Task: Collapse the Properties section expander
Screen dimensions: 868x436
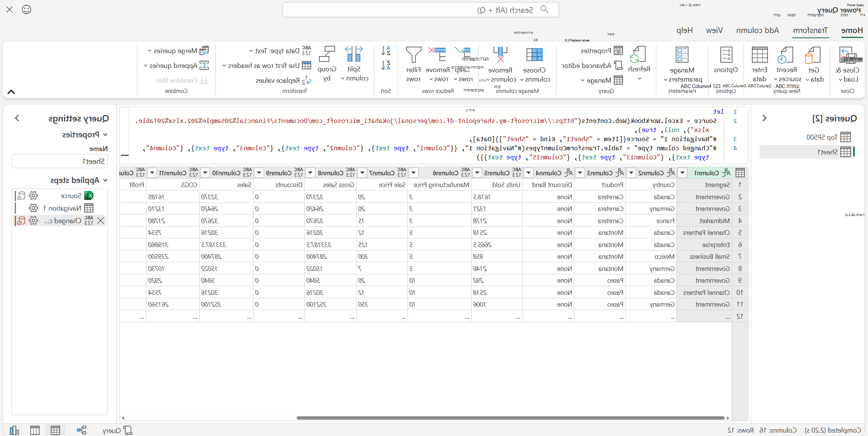Action: pyautogui.click(x=105, y=135)
